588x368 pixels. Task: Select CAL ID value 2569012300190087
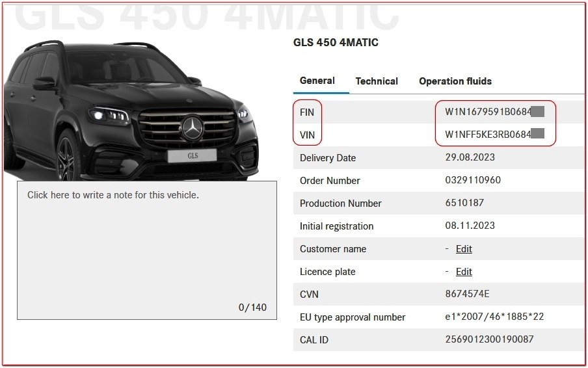tap(489, 339)
